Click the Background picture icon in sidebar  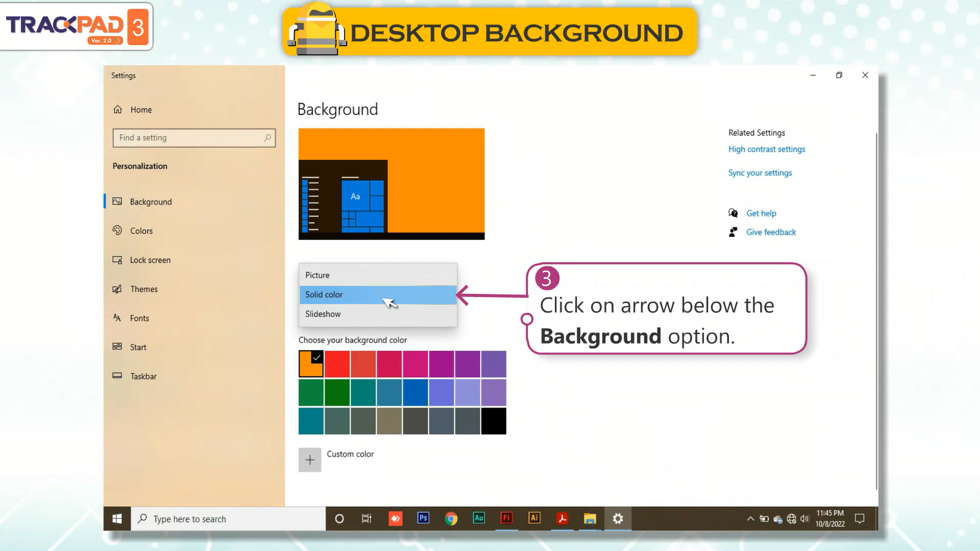[x=117, y=201]
